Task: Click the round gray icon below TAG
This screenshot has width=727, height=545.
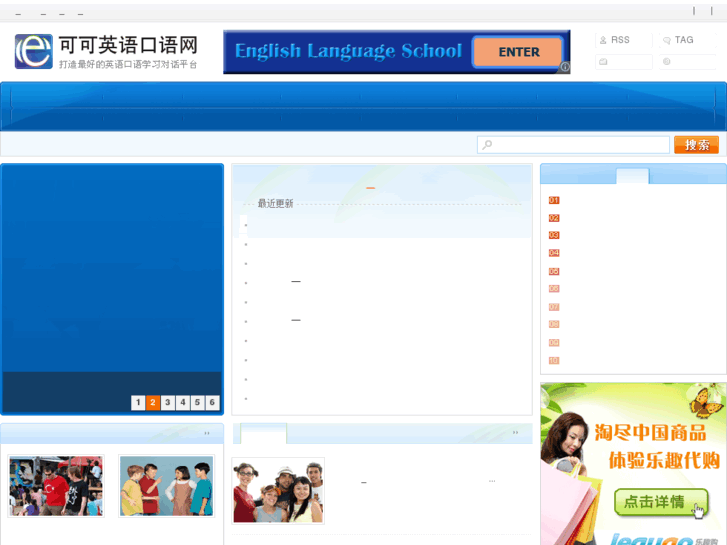Action: point(666,61)
